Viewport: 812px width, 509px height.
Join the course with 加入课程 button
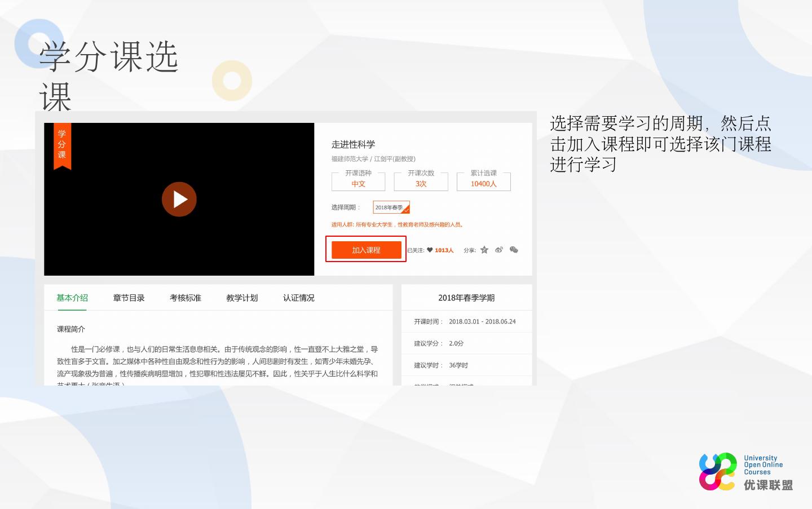pyautogui.click(x=367, y=250)
